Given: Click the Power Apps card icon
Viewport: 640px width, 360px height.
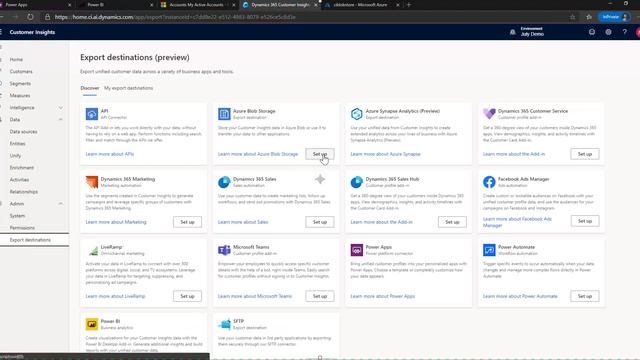Looking at the screenshot, I should [x=356, y=250].
